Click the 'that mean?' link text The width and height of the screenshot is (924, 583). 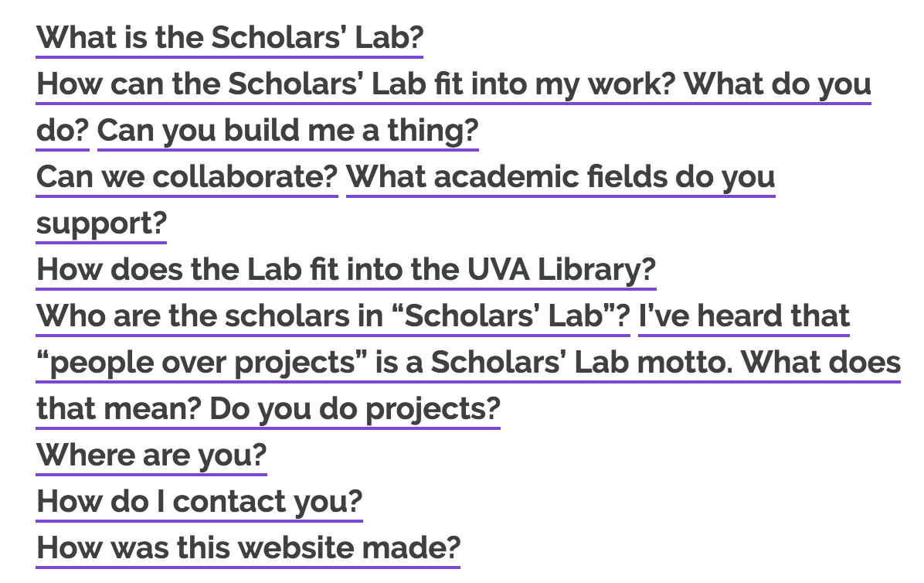tap(118, 408)
